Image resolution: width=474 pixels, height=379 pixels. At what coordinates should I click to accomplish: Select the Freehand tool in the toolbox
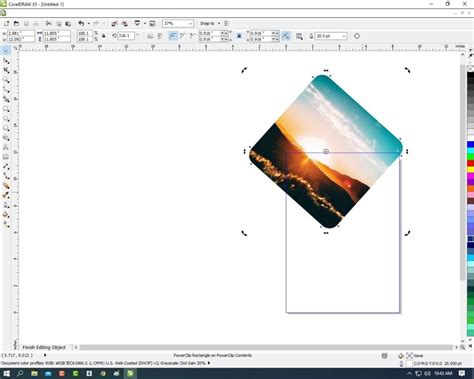(6, 89)
